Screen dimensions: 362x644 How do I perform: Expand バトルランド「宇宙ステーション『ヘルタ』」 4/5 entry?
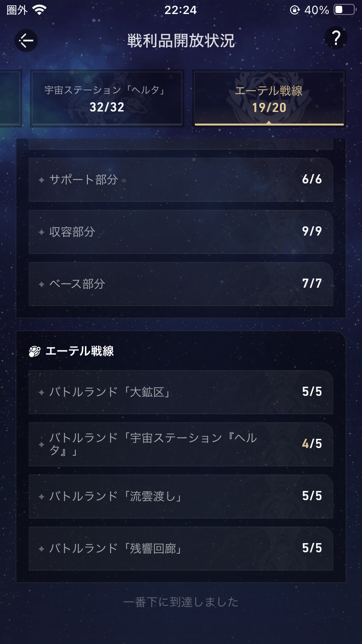pyautogui.click(x=181, y=444)
